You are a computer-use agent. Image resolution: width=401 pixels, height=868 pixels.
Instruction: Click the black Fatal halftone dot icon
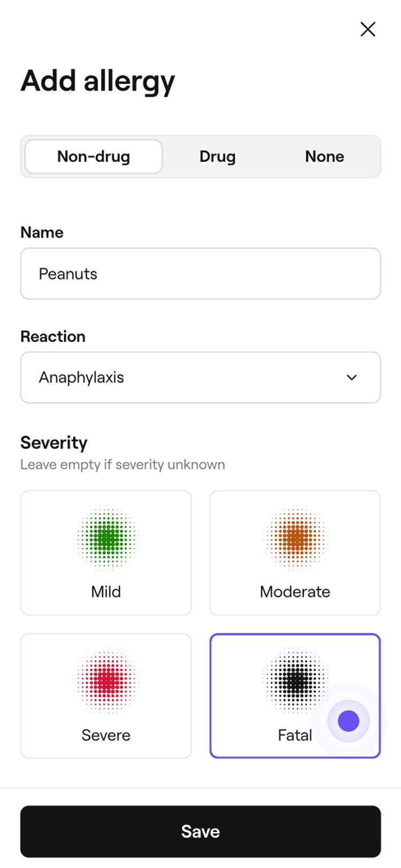[x=295, y=680]
